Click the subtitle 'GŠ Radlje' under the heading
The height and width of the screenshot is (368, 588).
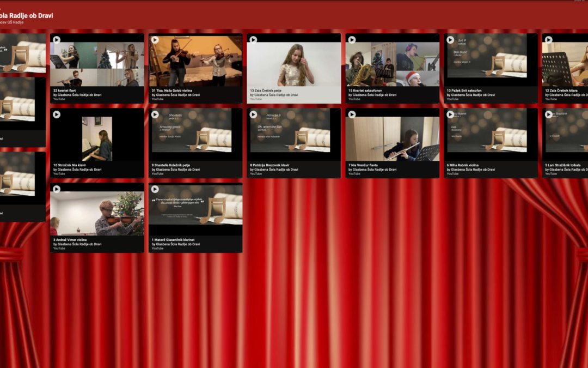coord(15,22)
